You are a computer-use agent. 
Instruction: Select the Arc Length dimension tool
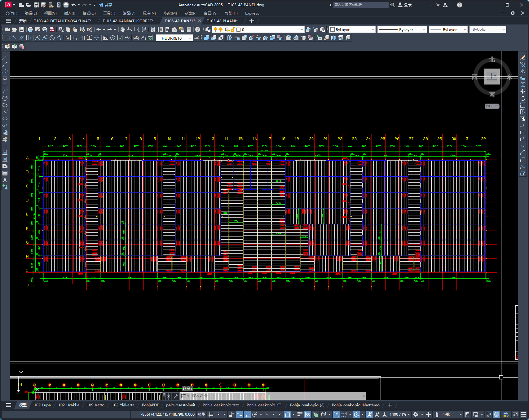coord(22,38)
